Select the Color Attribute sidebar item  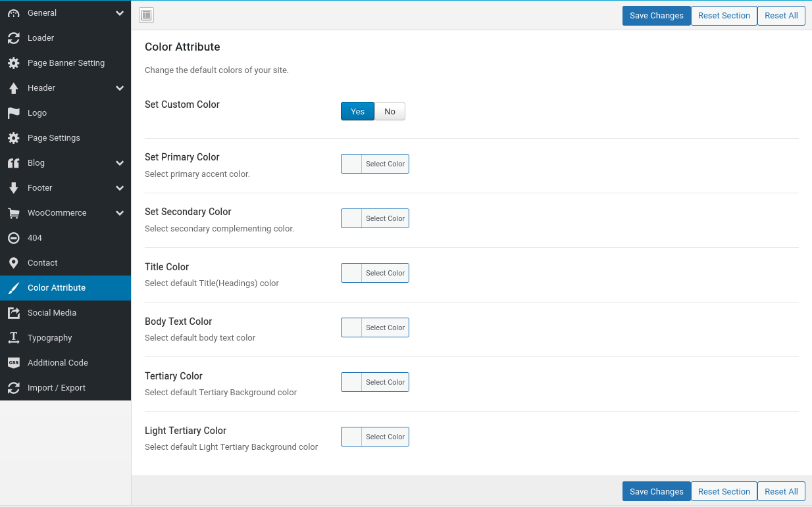pos(65,288)
